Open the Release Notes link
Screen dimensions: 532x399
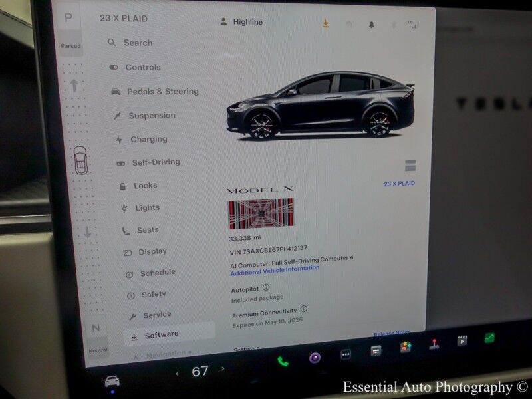(x=392, y=333)
